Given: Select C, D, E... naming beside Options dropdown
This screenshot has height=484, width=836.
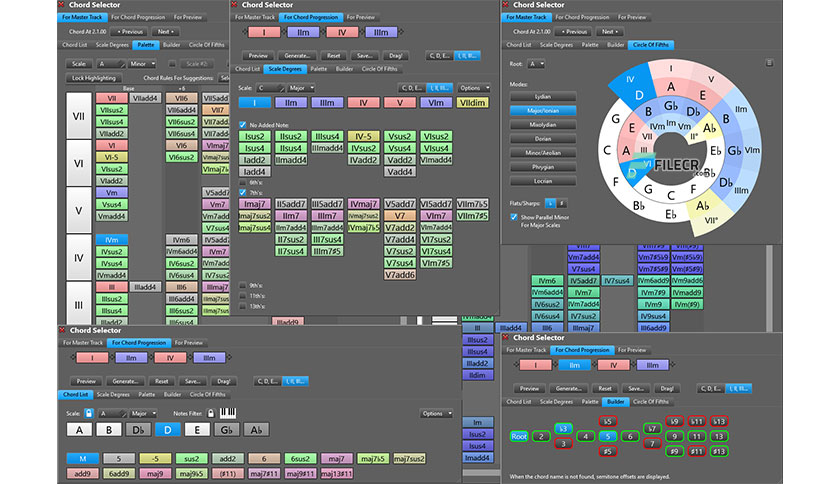Looking at the screenshot, I should click(411, 88).
